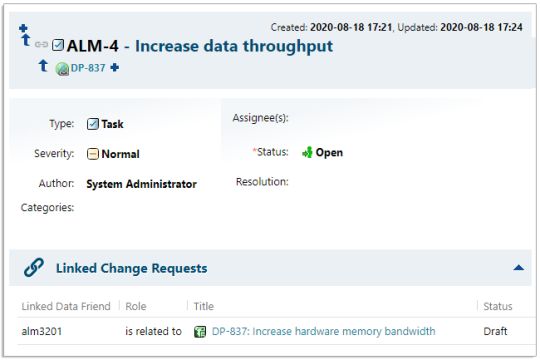This screenshot has width=540, height=360.
Task: Sort by the Status column header
Action: (x=498, y=306)
